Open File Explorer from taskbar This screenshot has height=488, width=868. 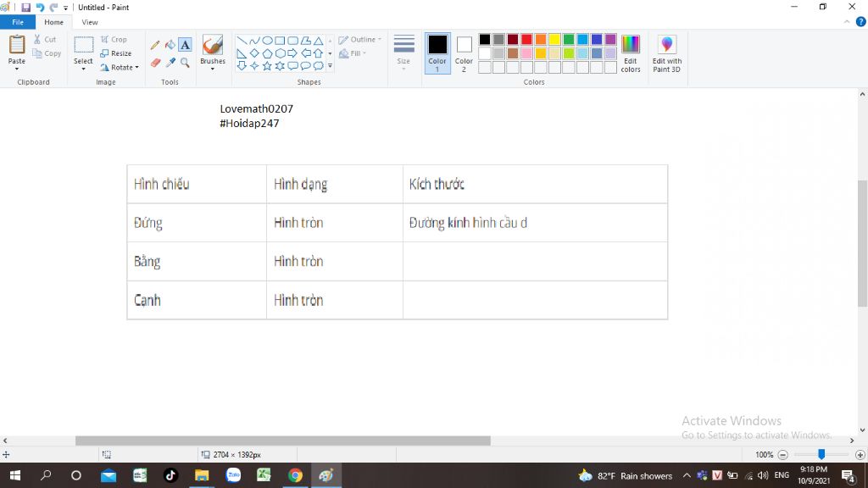click(202, 475)
